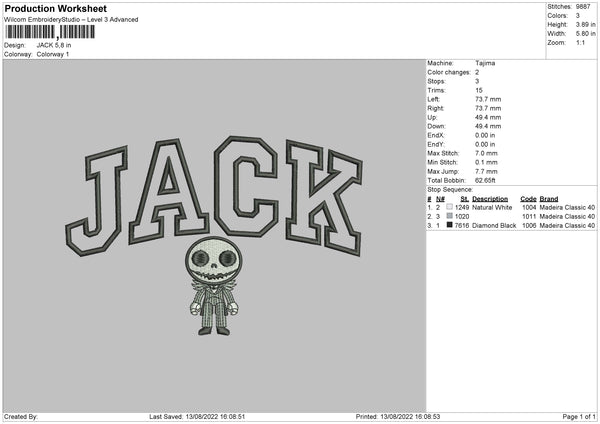This screenshot has height=424, width=600.
Task: Click the Description column header
Action: (490, 198)
